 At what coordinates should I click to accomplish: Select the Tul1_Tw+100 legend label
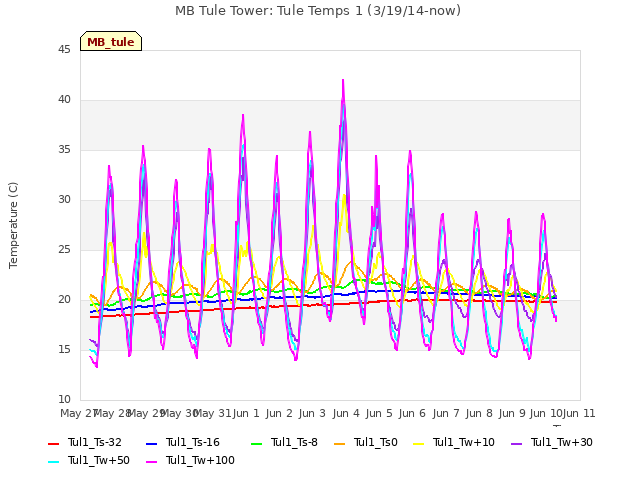click(200, 460)
